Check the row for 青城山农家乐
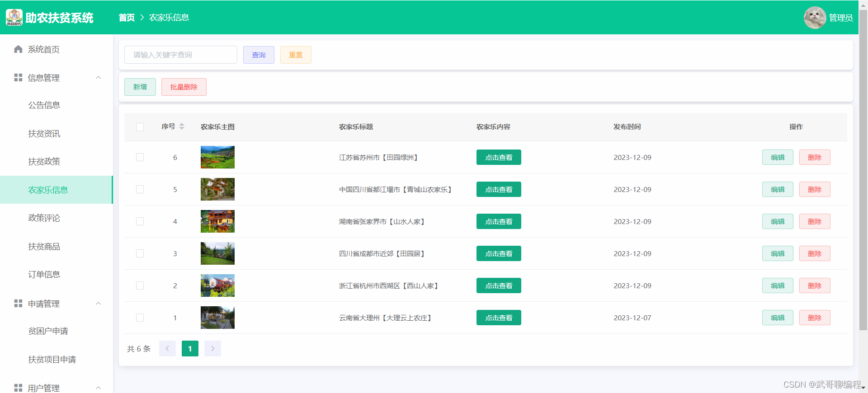This screenshot has height=393, width=868. (140, 189)
